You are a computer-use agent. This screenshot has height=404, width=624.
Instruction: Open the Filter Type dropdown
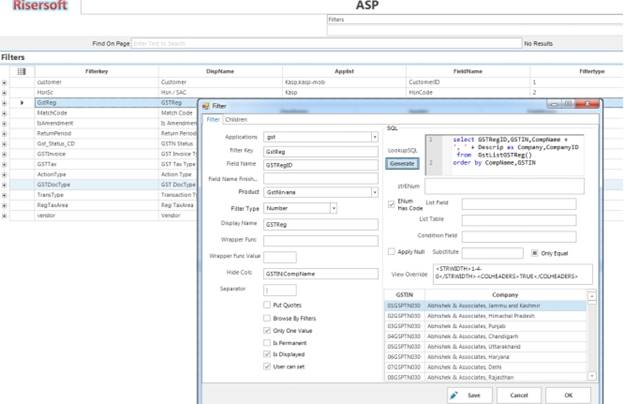pyautogui.click(x=333, y=208)
